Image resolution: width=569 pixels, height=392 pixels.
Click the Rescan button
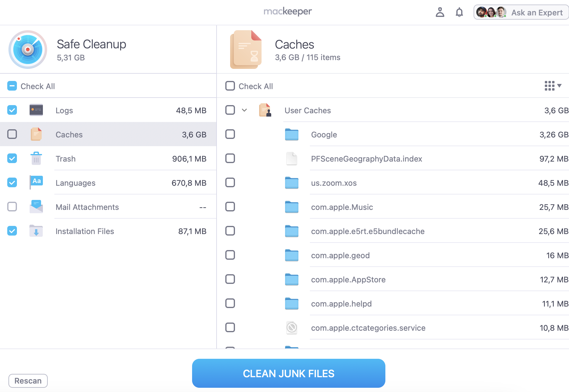pyautogui.click(x=28, y=381)
